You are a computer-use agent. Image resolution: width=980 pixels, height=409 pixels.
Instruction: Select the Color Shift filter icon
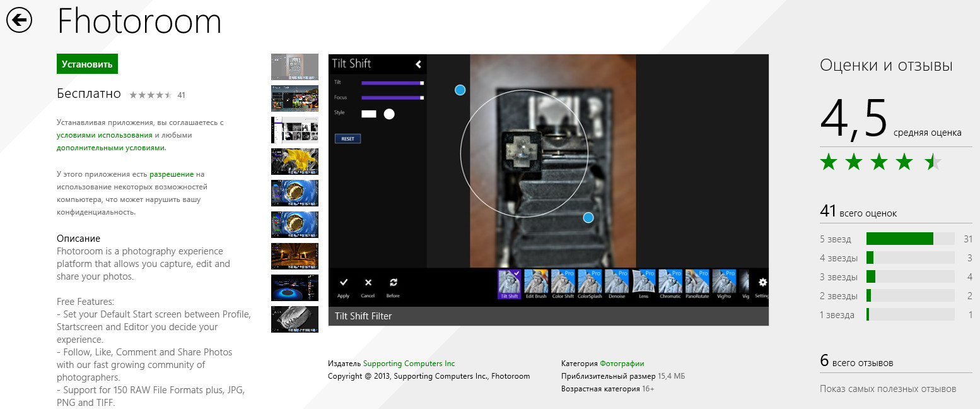563,281
